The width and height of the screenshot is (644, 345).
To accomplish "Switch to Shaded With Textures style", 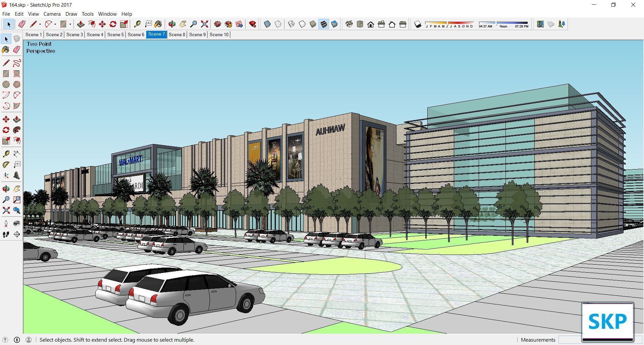I will pos(324,24).
